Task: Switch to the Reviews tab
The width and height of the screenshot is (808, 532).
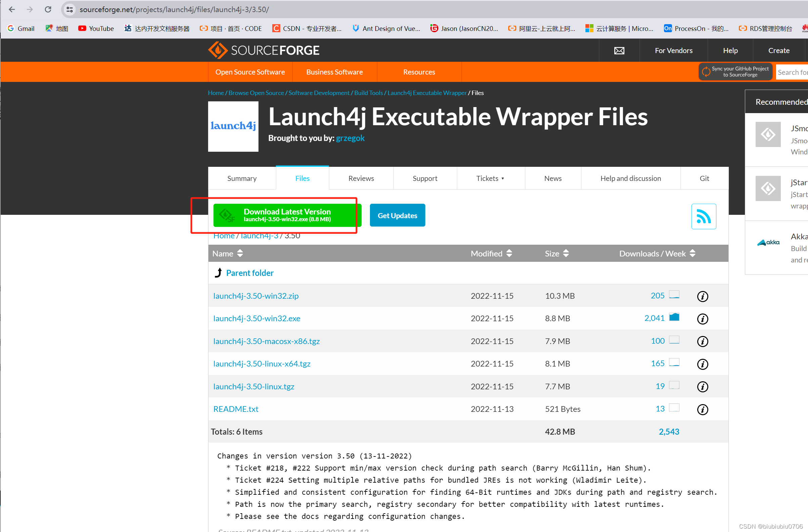Action: point(361,178)
